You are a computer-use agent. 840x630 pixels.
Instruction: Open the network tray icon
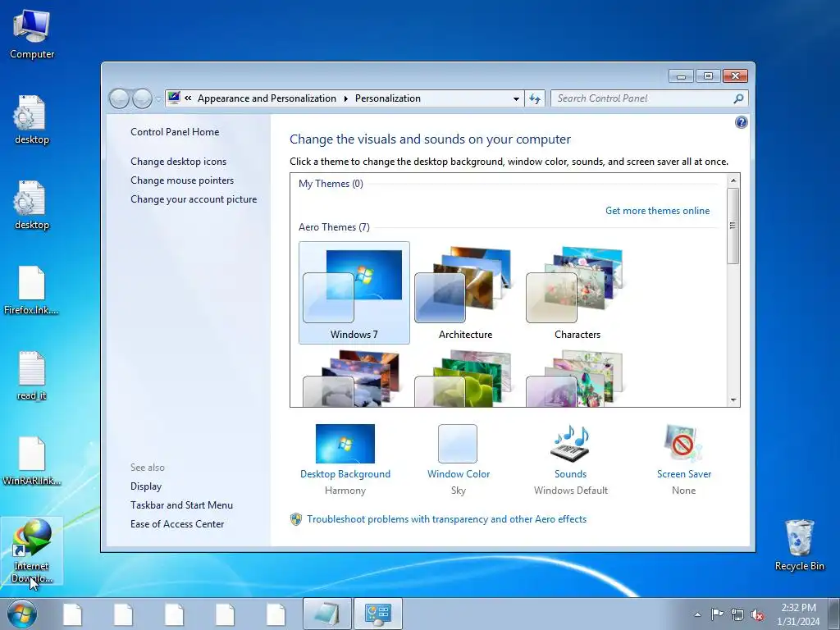tap(737, 614)
